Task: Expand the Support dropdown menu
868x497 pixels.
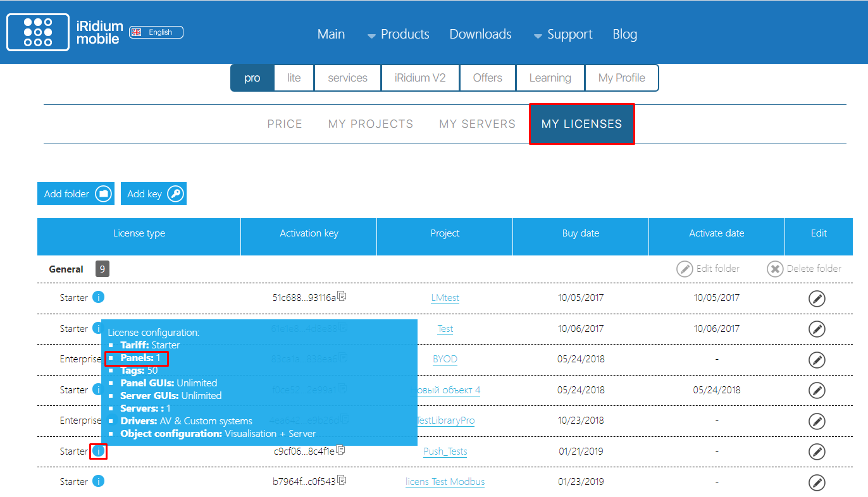Action: coord(563,34)
